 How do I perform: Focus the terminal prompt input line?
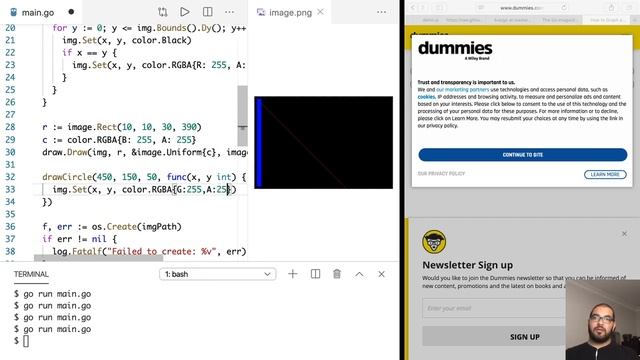26,341
